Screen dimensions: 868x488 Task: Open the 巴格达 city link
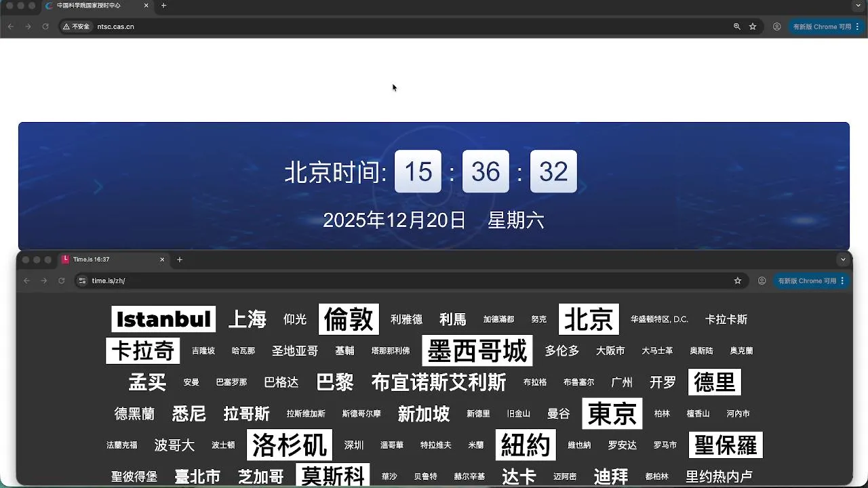(x=281, y=382)
